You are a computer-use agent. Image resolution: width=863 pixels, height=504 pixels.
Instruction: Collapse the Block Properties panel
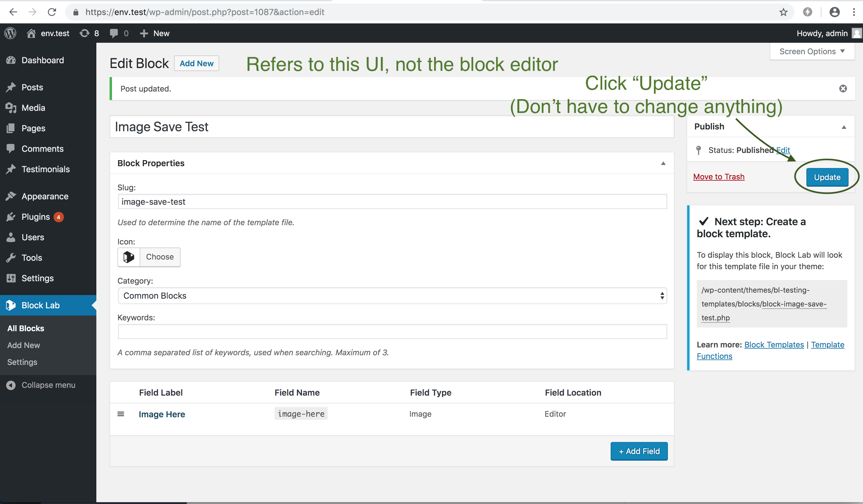[x=663, y=163]
